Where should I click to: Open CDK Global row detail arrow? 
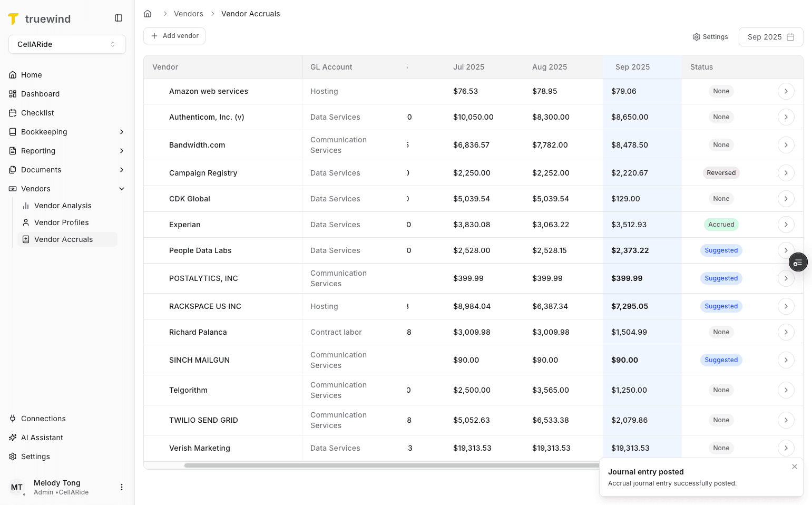click(x=786, y=199)
